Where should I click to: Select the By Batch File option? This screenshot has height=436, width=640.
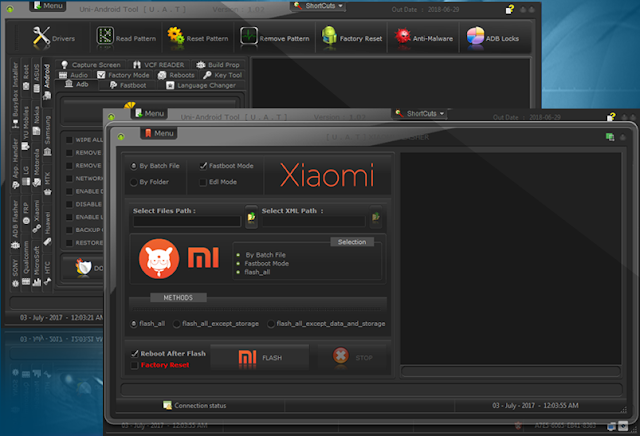tap(155, 166)
